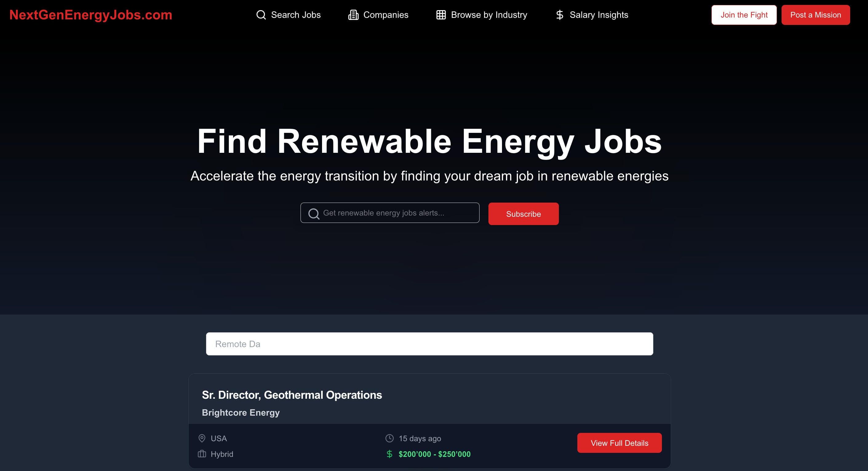Click the search icon in alerts field

pyautogui.click(x=314, y=214)
